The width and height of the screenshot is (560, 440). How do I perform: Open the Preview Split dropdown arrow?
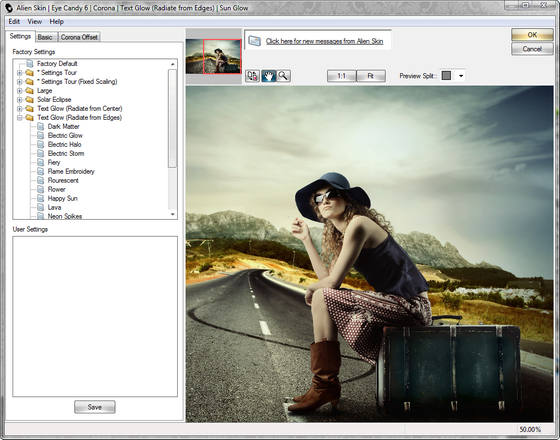pos(461,76)
